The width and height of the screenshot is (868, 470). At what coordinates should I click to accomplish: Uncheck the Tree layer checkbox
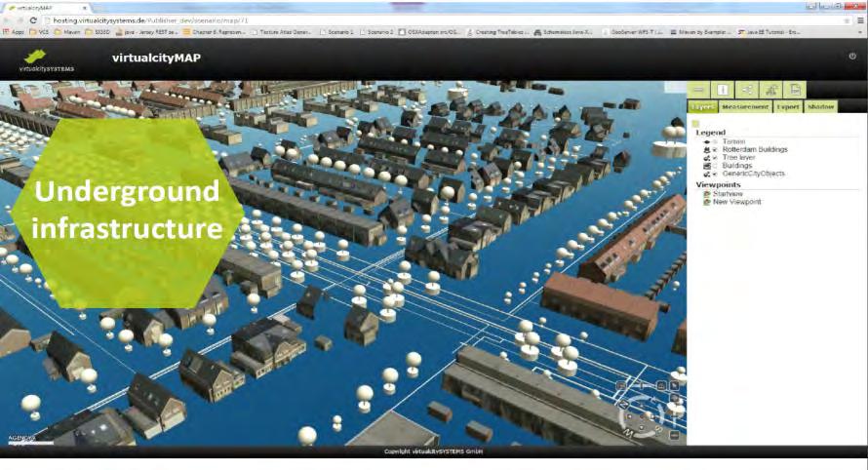pyautogui.click(x=715, y=158)
